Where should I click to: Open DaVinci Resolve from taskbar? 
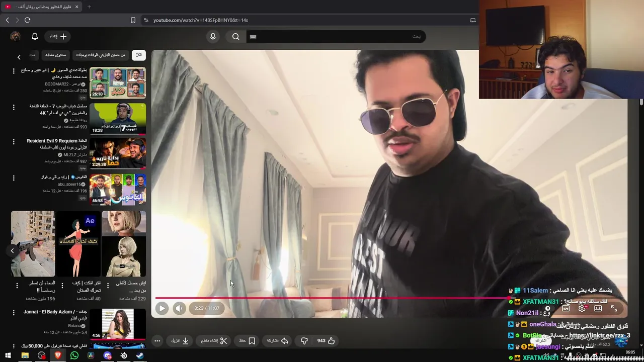[91, 355]
